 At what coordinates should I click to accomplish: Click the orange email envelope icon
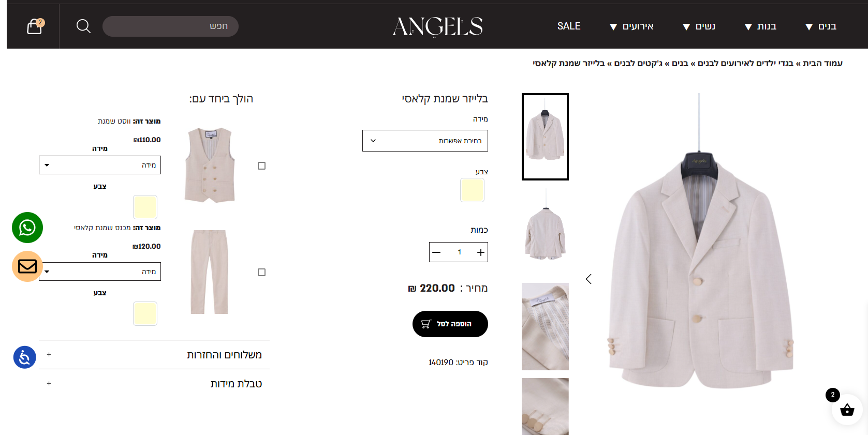tap(27, 266)
